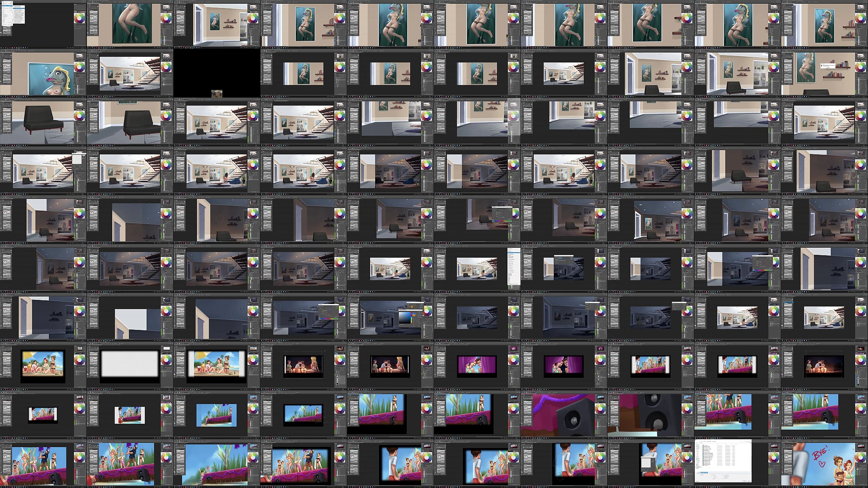Open the frame showing bare legs close-up
The width and height of the screenshot is (868, 488).
[130, 24]
